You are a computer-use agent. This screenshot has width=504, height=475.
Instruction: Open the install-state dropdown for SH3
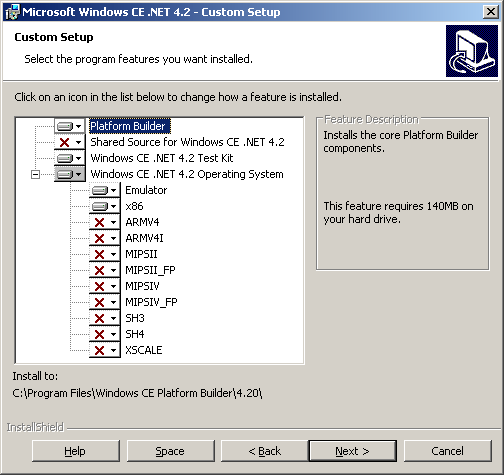(x=114, y=318)
